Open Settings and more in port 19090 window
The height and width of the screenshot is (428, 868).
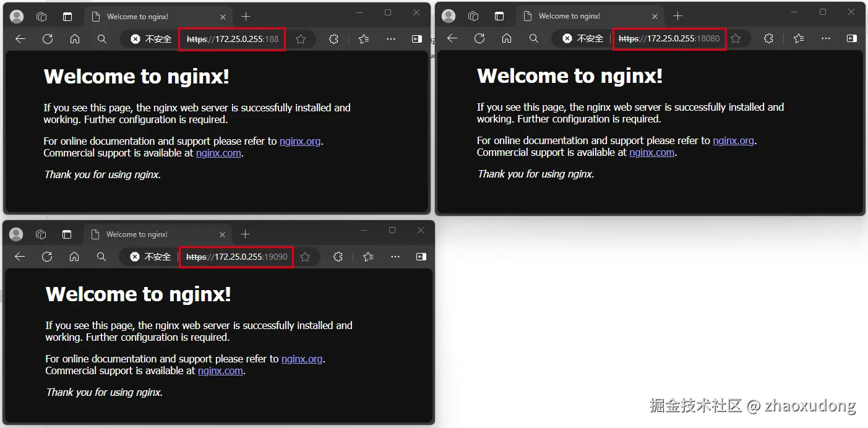click(x=395, y=257)
